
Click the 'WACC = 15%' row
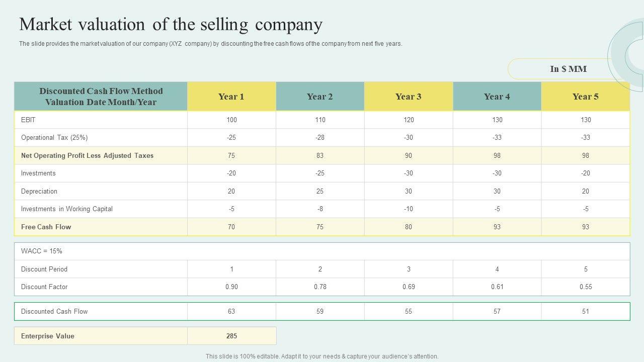(x=42, y=251)
